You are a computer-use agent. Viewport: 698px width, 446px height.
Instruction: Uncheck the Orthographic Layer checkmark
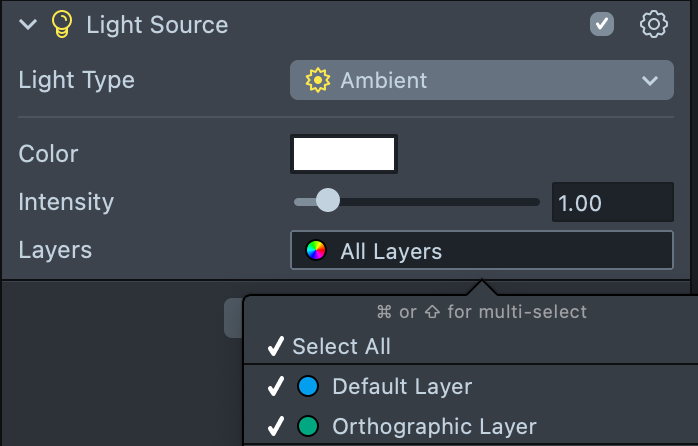pyautogui.click(x=276, y=426)
